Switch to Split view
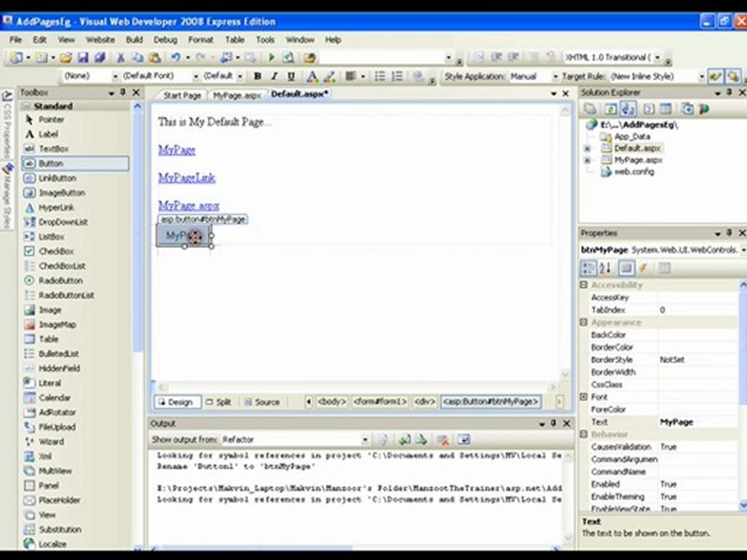 [x=219, y=402]
